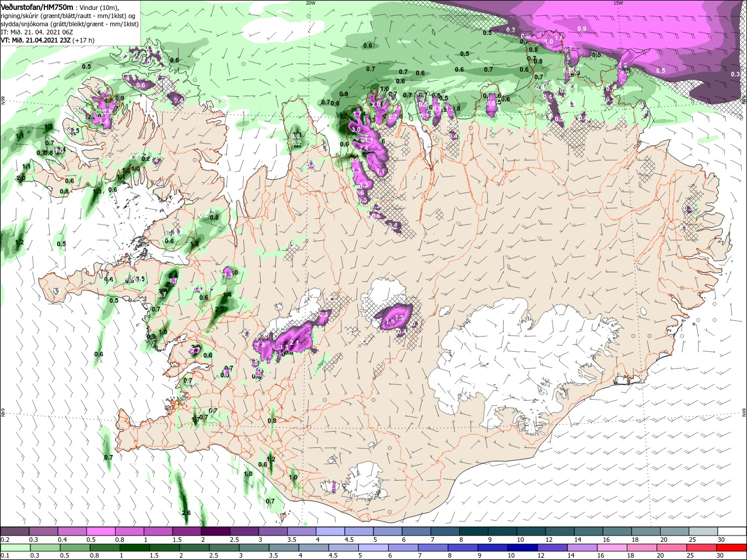The width and height of the screenshot is (747, 560).
Task: Click the 15W longitude label
Action: click(x=618, y=2)
